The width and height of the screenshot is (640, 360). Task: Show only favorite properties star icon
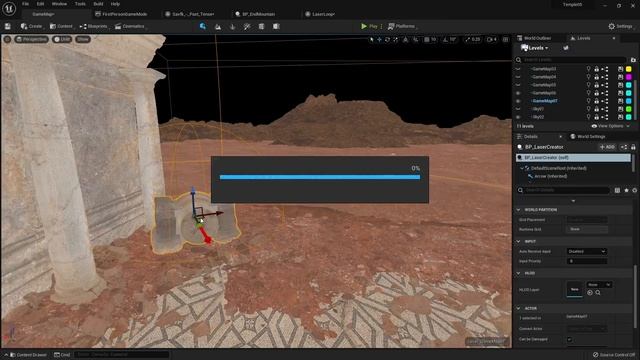pos(626,190)
